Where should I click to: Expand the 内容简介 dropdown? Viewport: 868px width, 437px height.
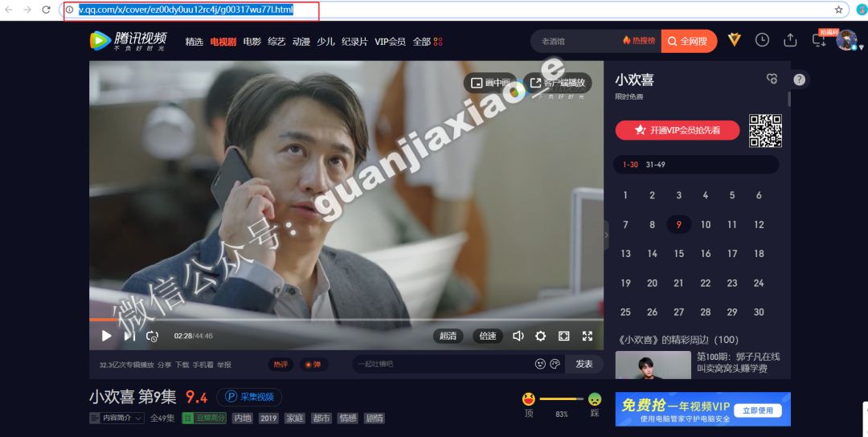pos(117,418)
